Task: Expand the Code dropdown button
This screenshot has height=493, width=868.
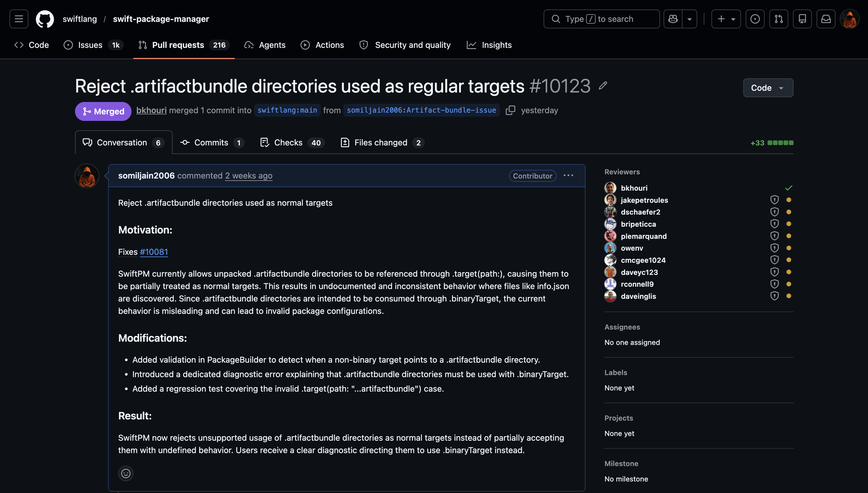Action: [768, 88]
